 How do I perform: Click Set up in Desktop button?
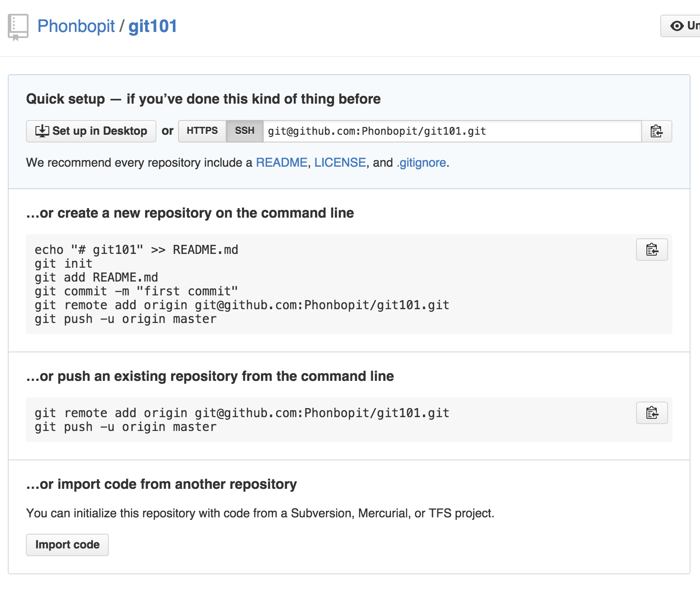pyautogui.click(x=91, y=131)
